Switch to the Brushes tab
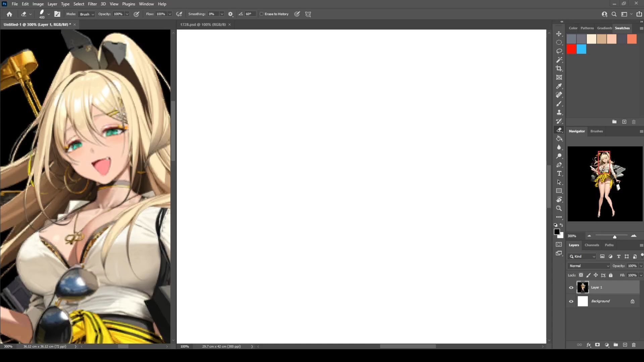 coord(596,131)
